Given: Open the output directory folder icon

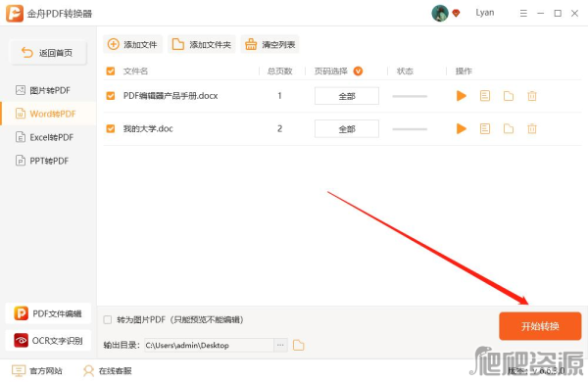Looking at the screenshot, I should [x=299, y=345].
